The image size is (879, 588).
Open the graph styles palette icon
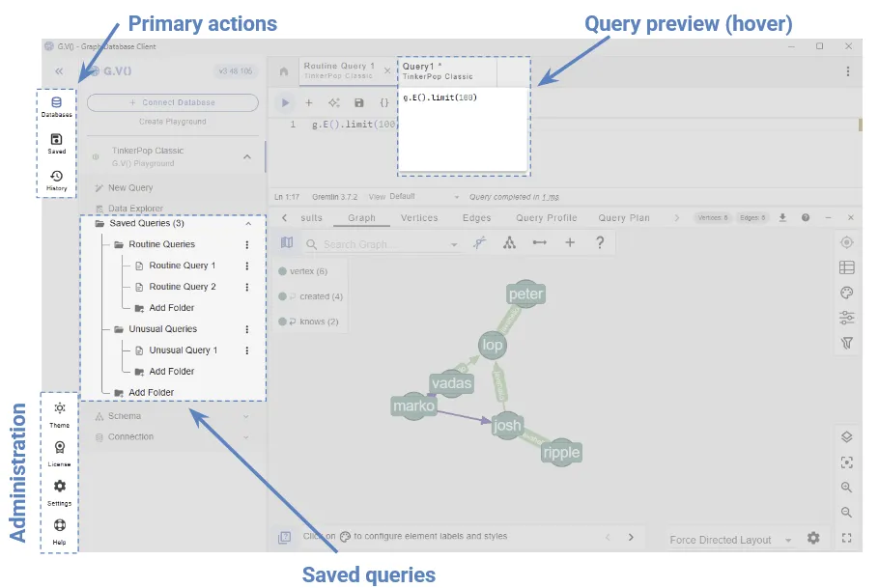point(846,293)
